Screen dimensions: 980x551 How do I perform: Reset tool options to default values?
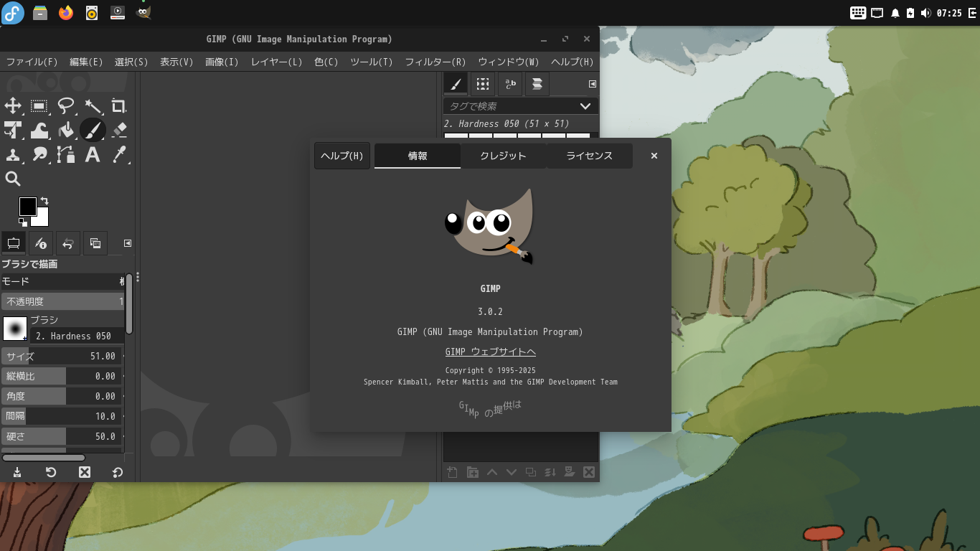pos(118,472)
